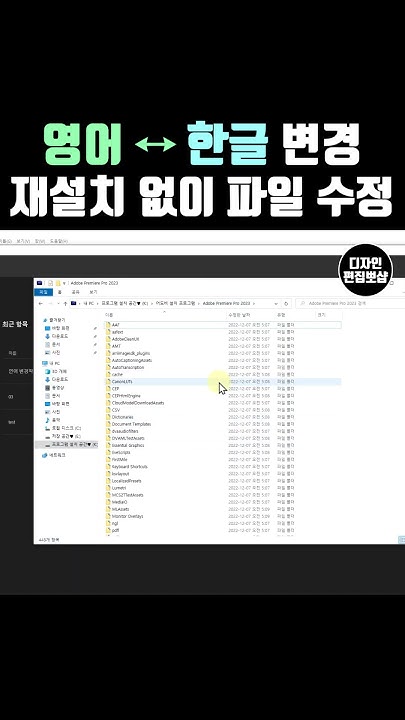Open the 보기 ribbon tab
Screen dimensions: 405x720
pos(93,292)
